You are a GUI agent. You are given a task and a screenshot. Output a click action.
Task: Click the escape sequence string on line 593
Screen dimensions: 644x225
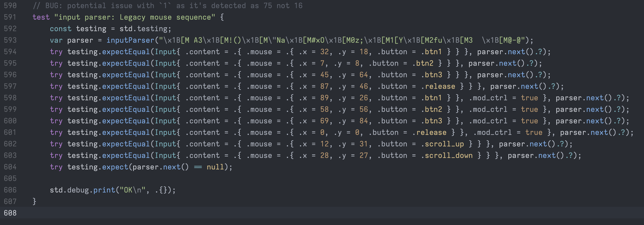tap(342, 40)
